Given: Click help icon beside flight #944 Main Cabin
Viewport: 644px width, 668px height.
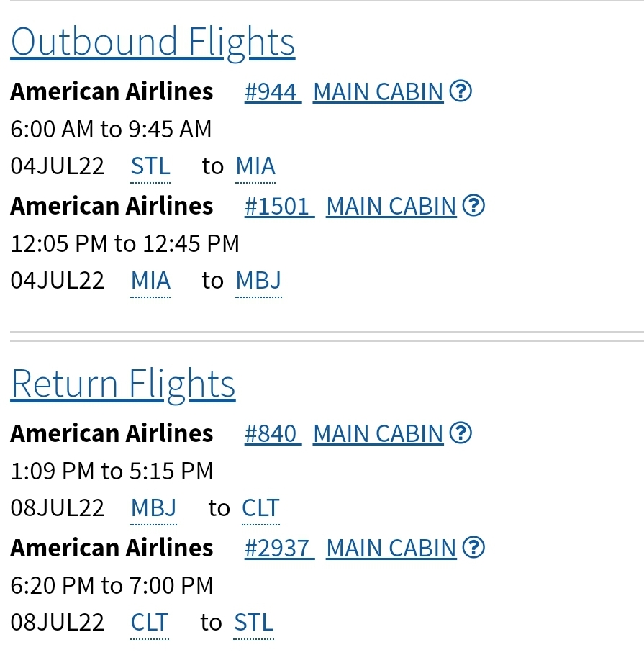Looking at the screenshot, I should click(461, 91).
